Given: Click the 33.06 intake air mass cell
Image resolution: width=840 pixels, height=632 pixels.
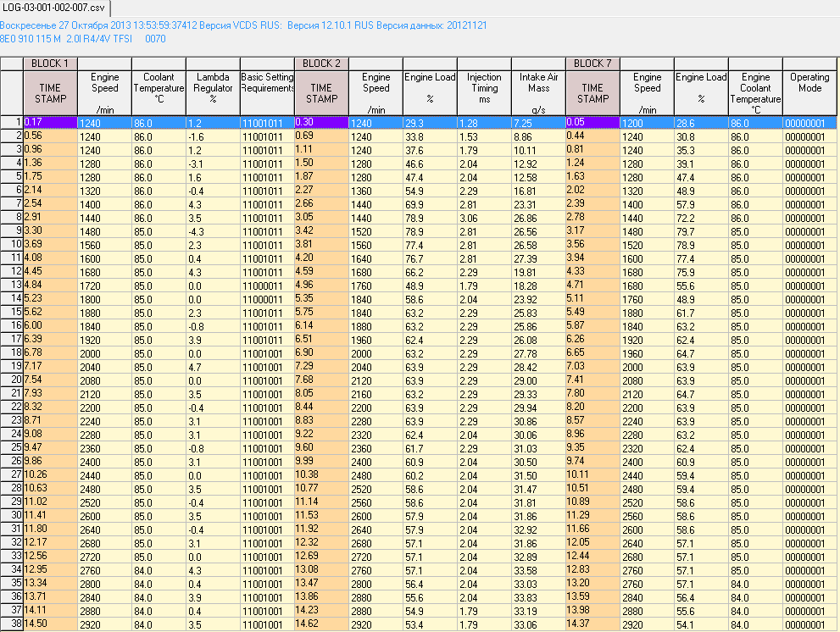Looking at the screenshot, I should click(538, 624).
